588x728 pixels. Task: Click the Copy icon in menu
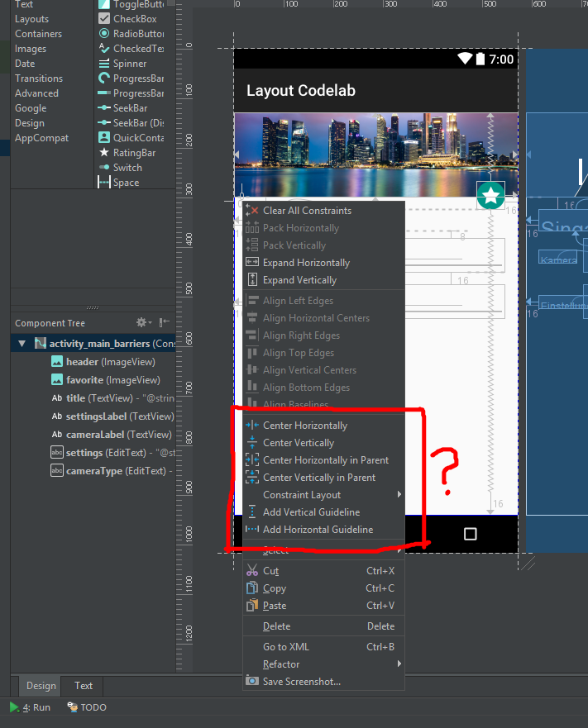(252, 588)
